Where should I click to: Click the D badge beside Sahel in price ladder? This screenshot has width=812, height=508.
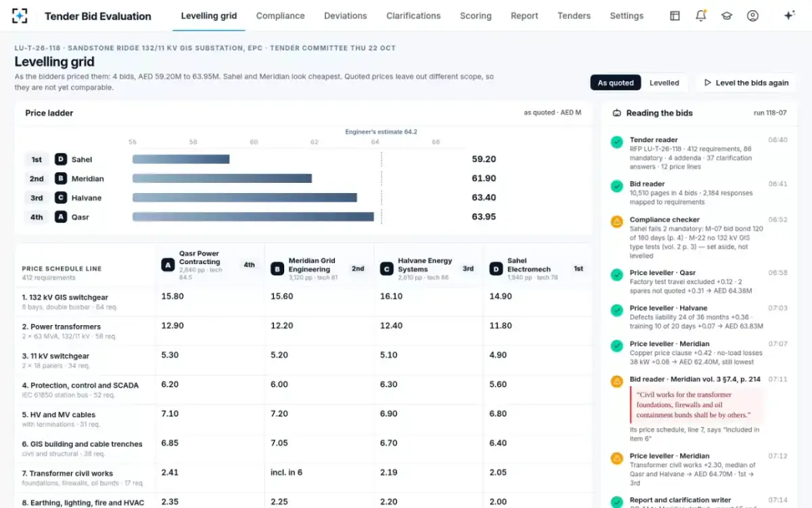point(61,159)
